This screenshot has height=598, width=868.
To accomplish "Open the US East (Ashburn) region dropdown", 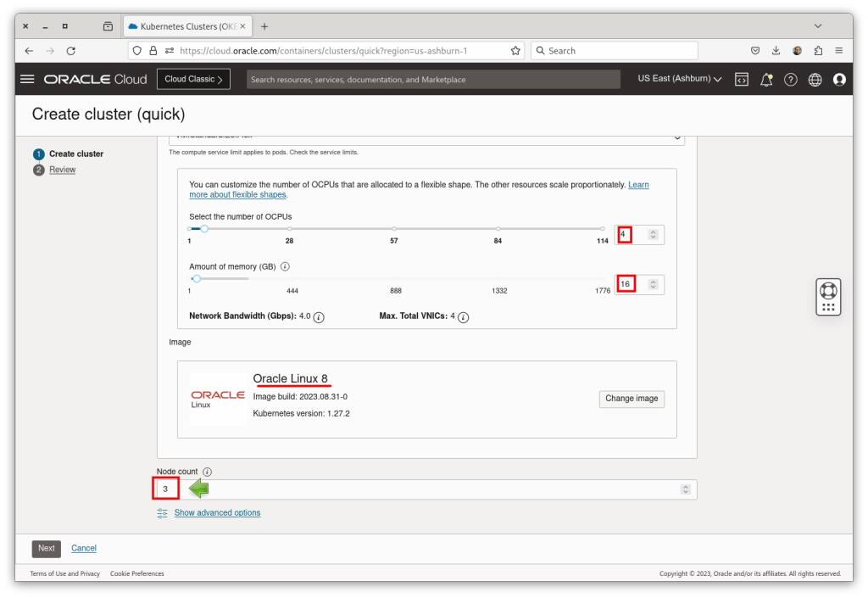I will 679,79.
